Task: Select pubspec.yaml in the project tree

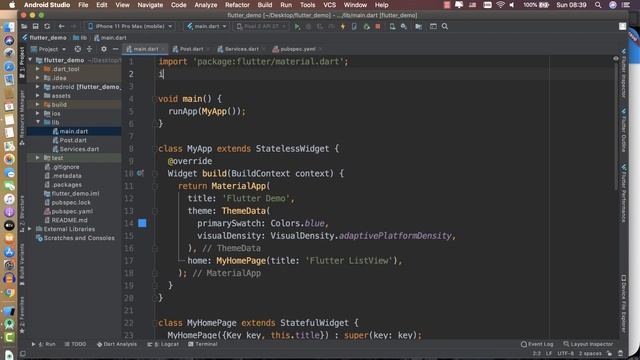Action: coord(72,211)
